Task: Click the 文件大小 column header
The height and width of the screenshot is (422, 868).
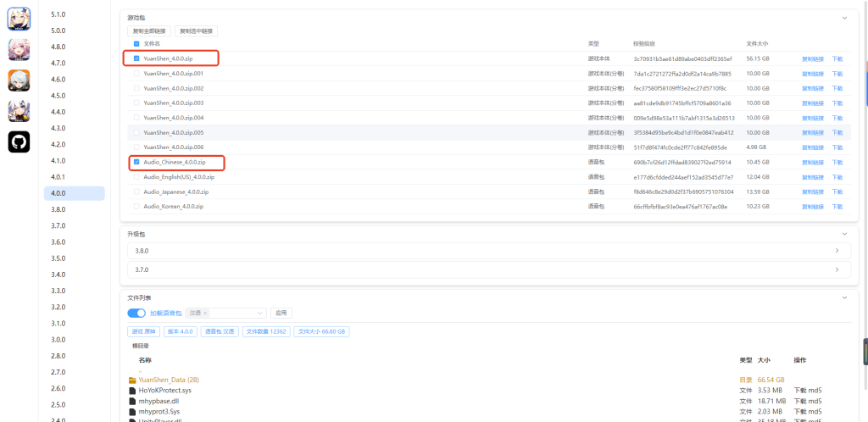Action: click(x=757, y=44)
